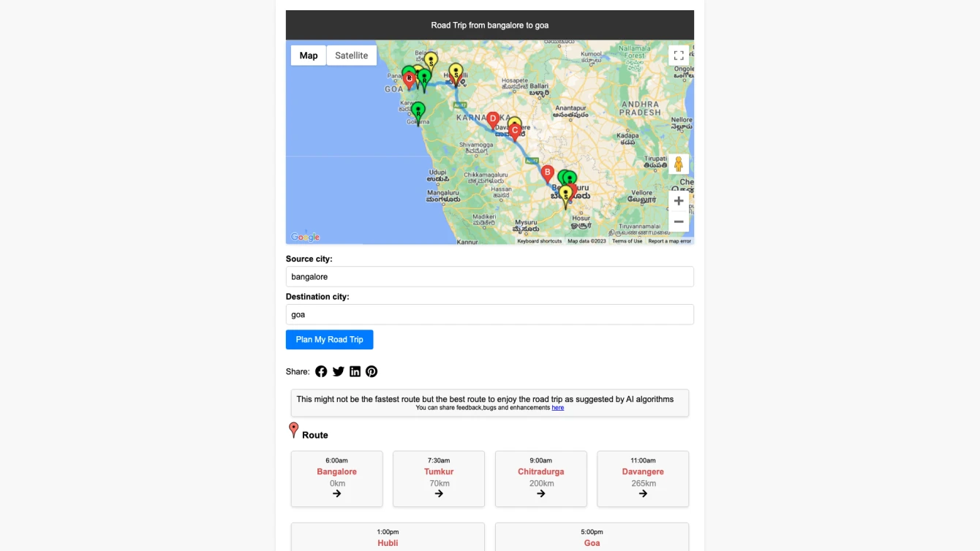
Task: Click the '265km' distance text
Action: click(x=643, y=483)
